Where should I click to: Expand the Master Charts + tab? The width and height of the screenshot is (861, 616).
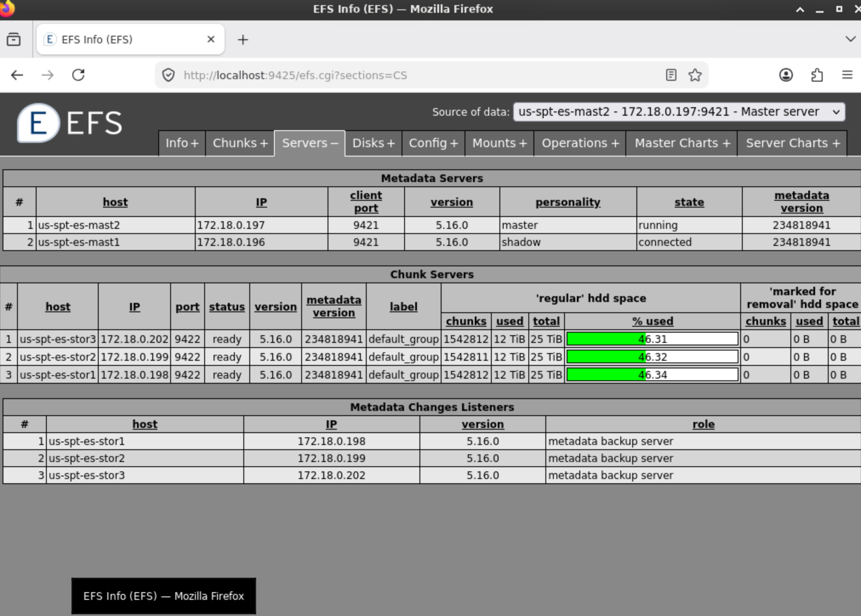point(682,143)
